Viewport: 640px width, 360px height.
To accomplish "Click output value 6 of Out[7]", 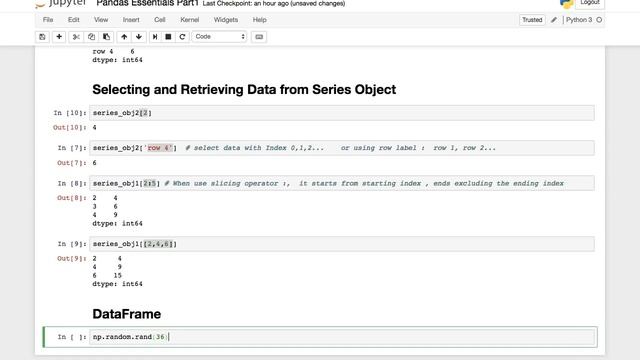I will click(x=94, y=163).
